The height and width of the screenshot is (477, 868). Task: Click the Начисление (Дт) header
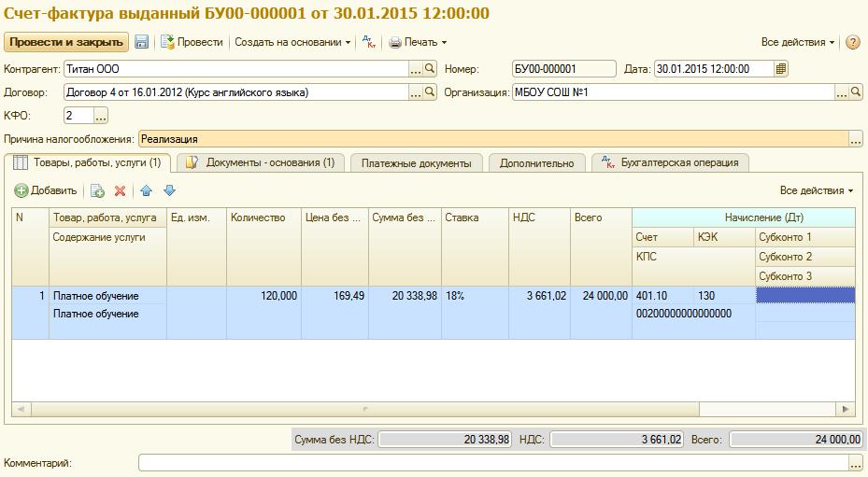tap(744, 217)
